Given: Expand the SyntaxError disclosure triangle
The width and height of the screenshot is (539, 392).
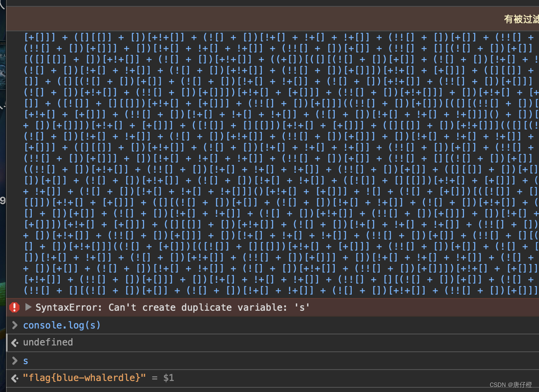Looking at the screenshot, I should (x=28, y=307).
